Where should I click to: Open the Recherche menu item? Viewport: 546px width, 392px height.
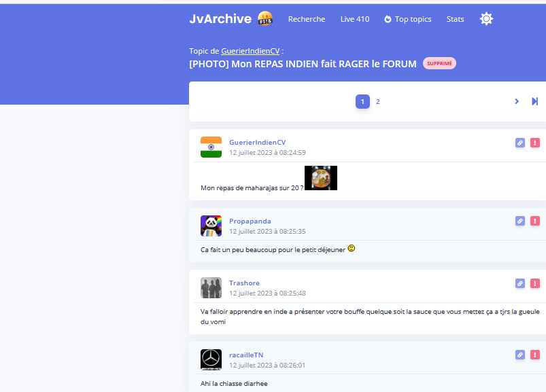point(307,19)
